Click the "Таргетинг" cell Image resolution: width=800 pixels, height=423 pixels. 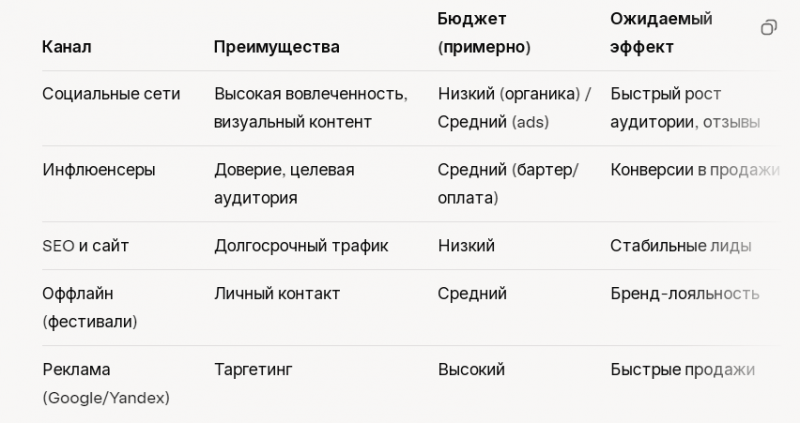click(253, 370)
